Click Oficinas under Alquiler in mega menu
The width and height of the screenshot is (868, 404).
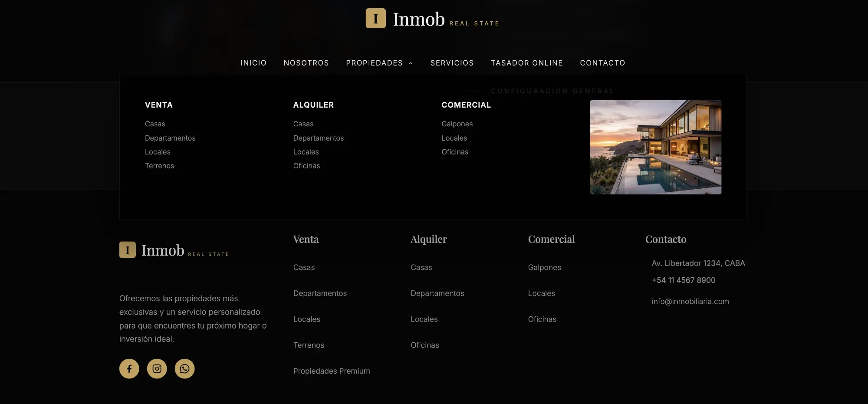coord(306,166)
